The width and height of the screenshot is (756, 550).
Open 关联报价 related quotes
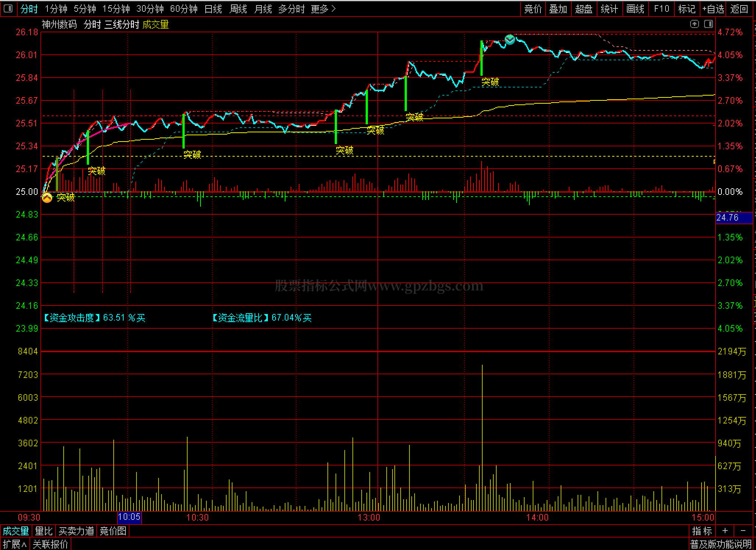pos(50,544)
